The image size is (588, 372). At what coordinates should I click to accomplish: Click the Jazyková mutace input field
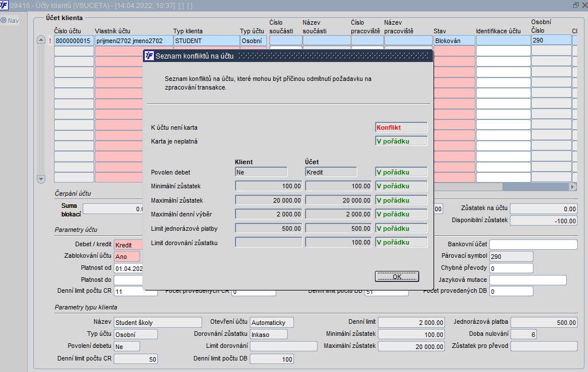tap(527, 280)
